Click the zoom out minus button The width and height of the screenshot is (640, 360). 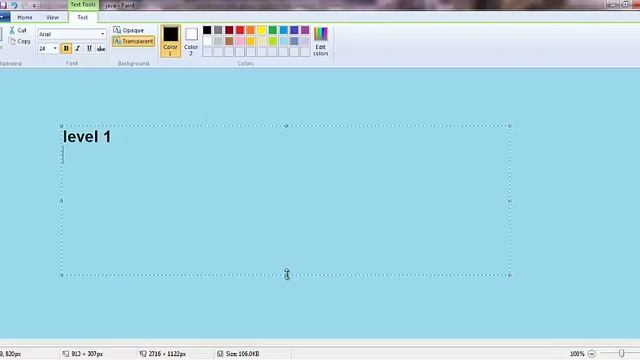(592, 354)
